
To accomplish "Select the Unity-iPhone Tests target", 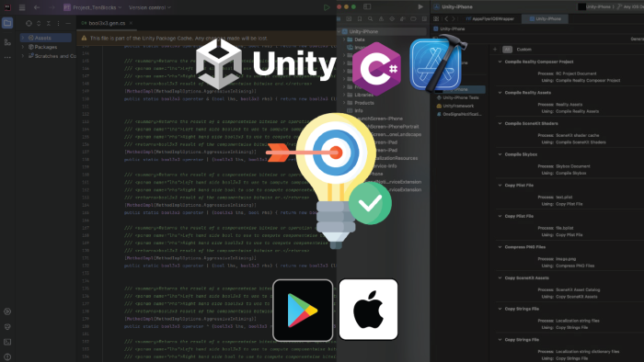I will pos(458,97).
